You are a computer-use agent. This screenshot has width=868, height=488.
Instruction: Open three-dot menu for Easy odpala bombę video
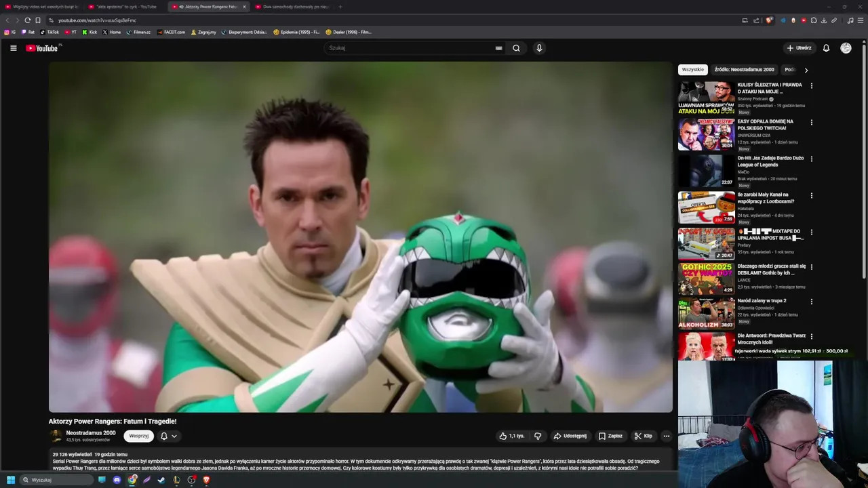811,123
